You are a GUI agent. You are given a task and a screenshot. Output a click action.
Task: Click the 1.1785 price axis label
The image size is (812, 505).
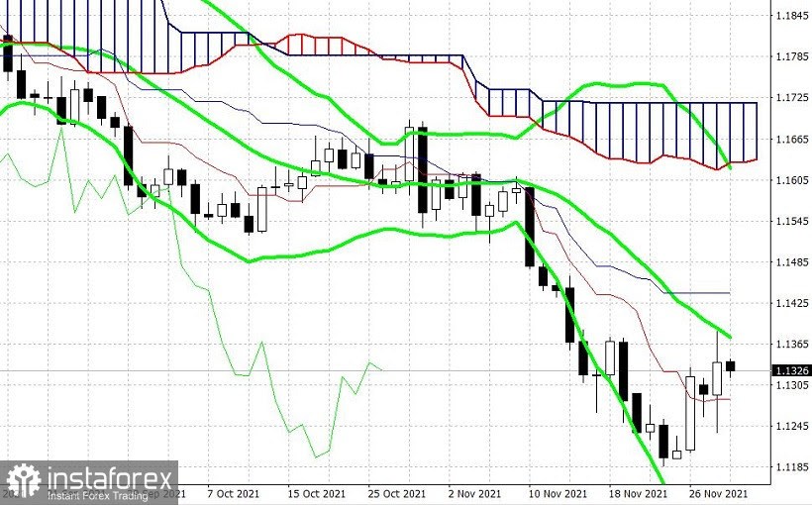pyautogui.click(x=792, y=56)
